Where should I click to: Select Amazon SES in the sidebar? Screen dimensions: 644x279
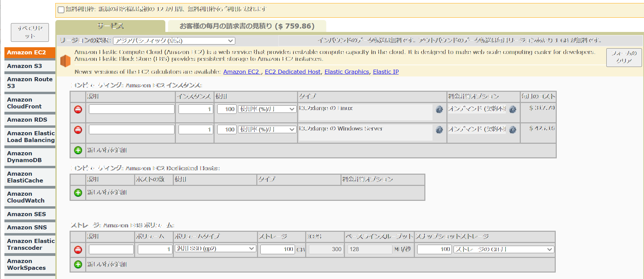pyautogui.click(x=30, y=214)
